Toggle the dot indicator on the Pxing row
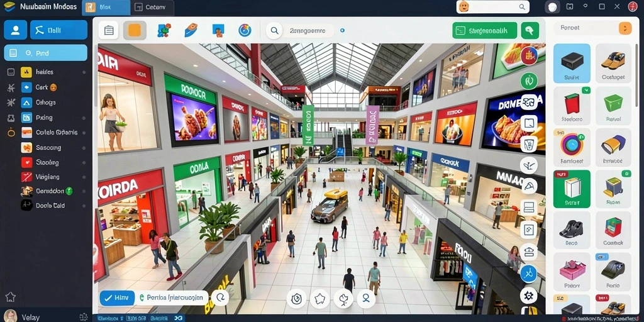Screen dimensions: 644x322 (84, 118)
